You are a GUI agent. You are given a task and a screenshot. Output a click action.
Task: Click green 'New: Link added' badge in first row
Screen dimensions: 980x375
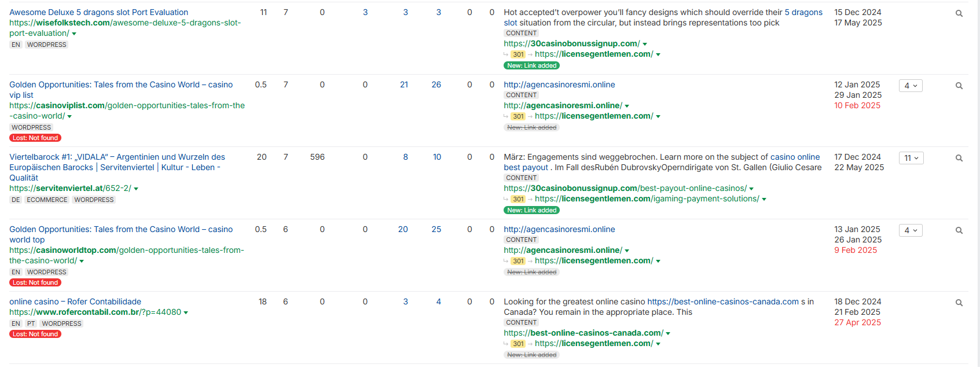(531, 65)
